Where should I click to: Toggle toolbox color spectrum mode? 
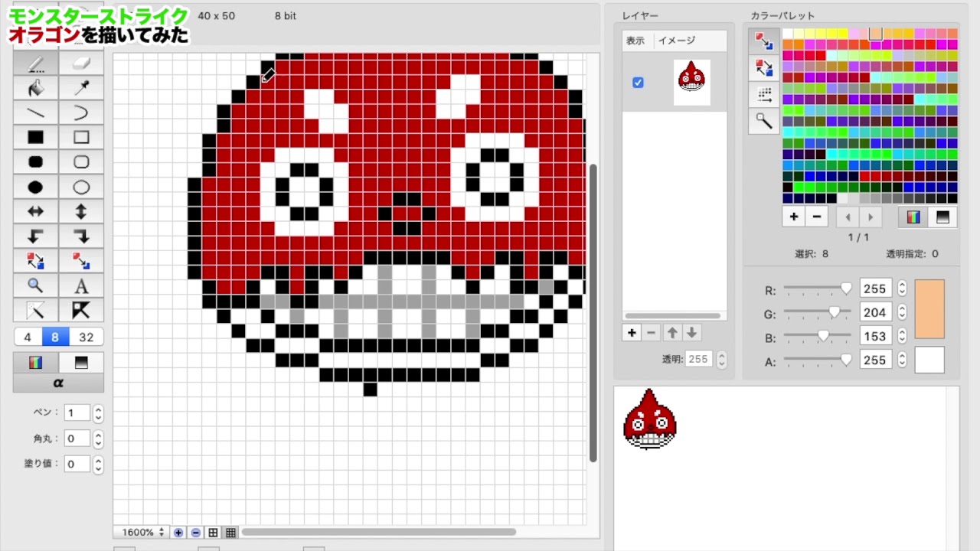[35, 363]
